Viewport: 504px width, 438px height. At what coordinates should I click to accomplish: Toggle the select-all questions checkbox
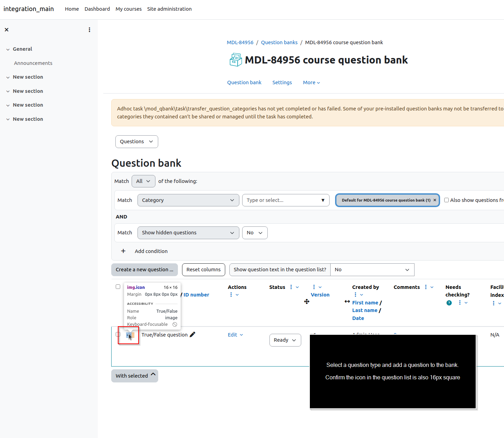tap(118, 287)
